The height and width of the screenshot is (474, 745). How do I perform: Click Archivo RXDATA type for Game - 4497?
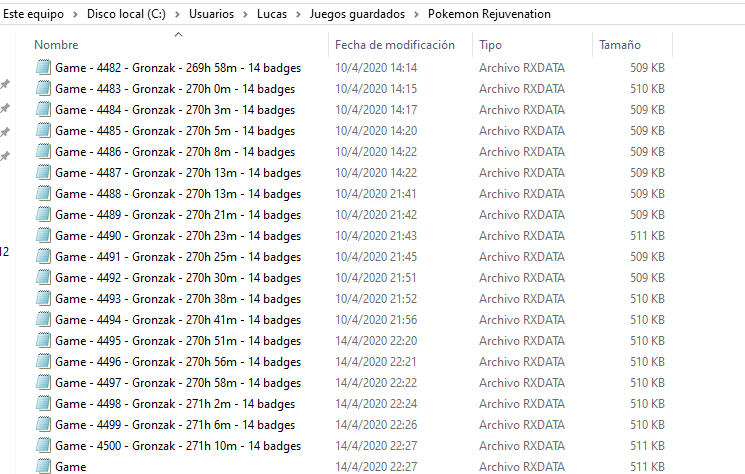(x=522, y=383)
